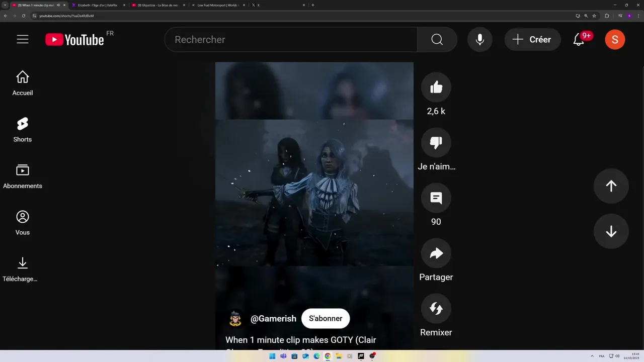Open Microsoft Teams from the taskbar
Screen dimensions: 644x362
click(x=283, y=356)
